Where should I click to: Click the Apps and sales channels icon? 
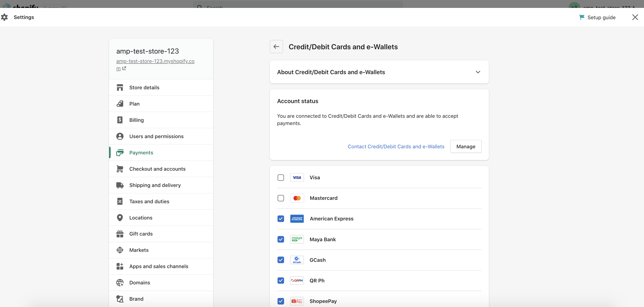point(120,266)
